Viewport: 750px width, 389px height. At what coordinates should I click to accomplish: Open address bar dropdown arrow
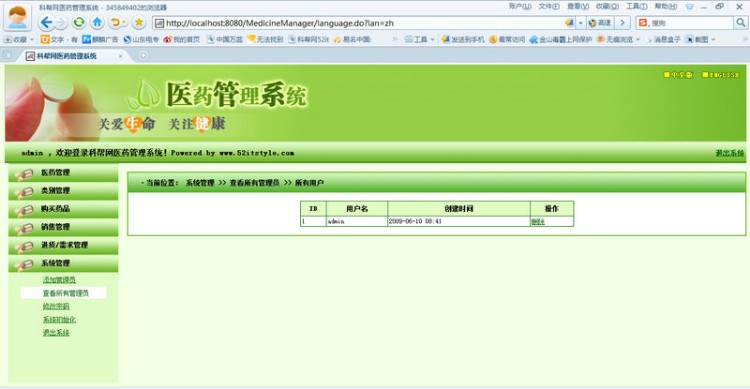(581, 22)
